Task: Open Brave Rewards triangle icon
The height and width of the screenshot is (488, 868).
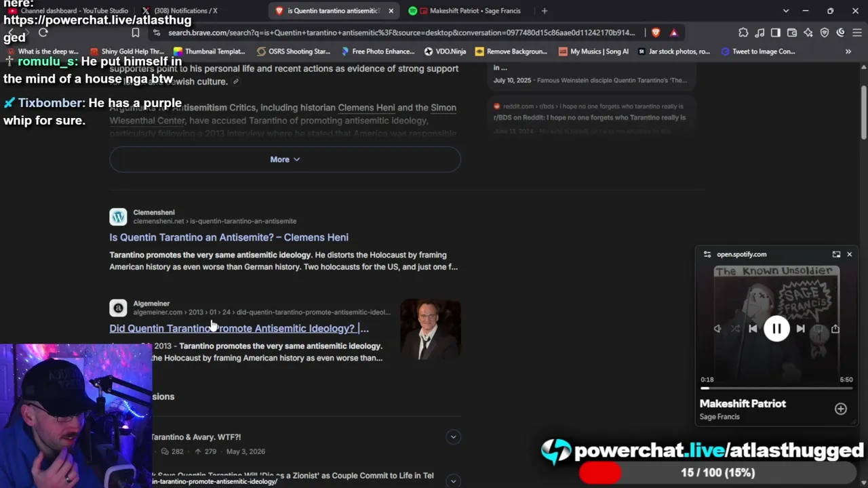Action: [673, 33]
